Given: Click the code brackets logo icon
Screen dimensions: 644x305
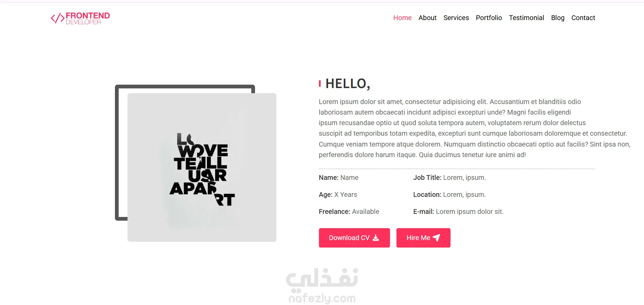Looking at the screenshot, I should tap(57, 18).
